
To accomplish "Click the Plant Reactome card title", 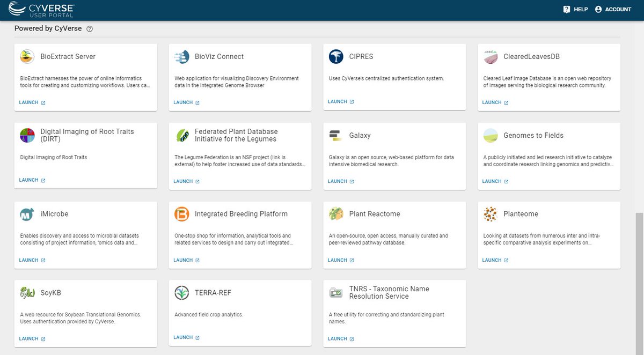I will pos(375,214).
